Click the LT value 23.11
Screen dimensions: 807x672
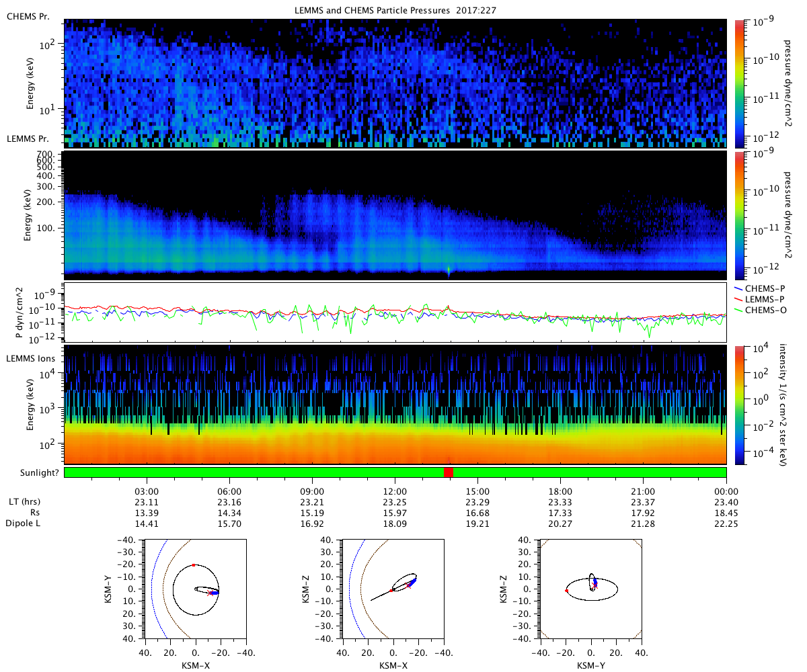(x=147, y=502)
